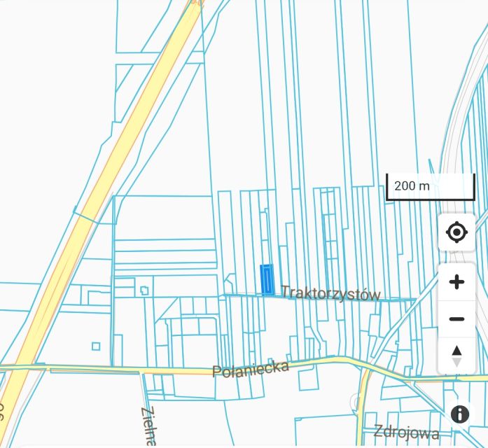Click the Zdrojowa street label

pyautogui.click(x=406, y=432)
